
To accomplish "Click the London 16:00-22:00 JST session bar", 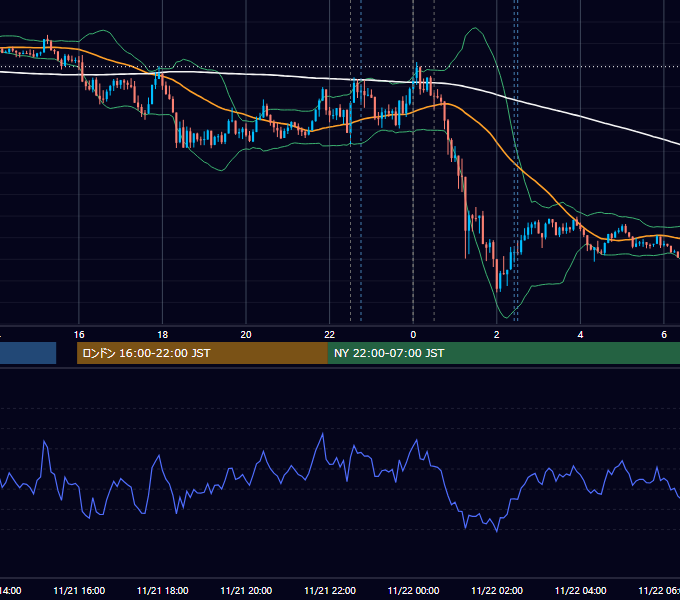I will [x=202, y=353].
